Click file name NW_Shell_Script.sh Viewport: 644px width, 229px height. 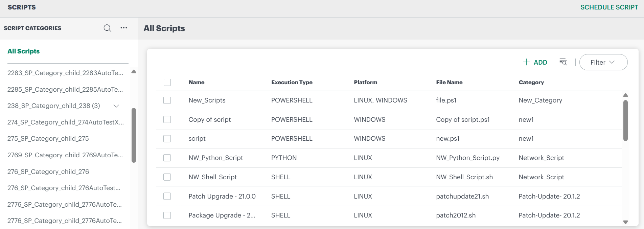click(x=464, y=177)
